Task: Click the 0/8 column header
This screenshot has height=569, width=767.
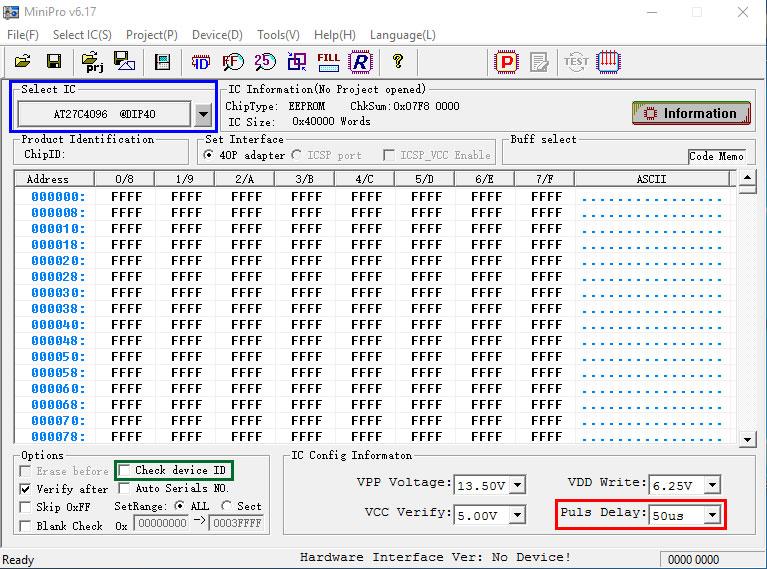Action: tap(124, 179)
